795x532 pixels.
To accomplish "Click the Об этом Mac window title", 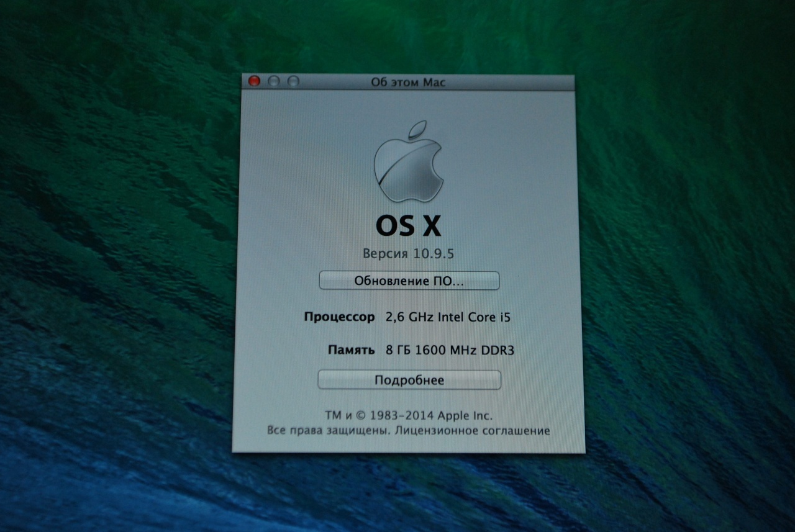I will pos(408,82).
